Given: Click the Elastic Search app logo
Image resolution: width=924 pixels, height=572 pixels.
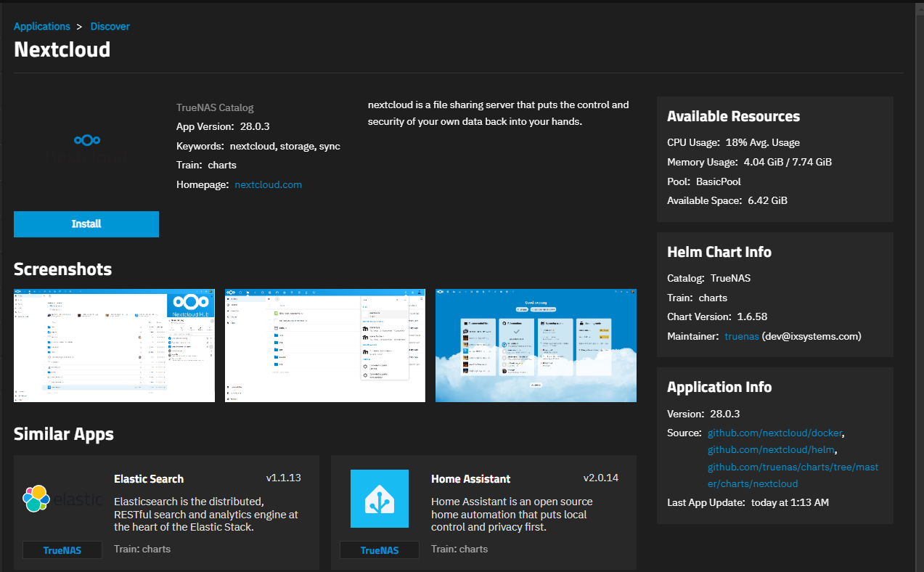Looking at the screenshot, I should pos(62,499).
